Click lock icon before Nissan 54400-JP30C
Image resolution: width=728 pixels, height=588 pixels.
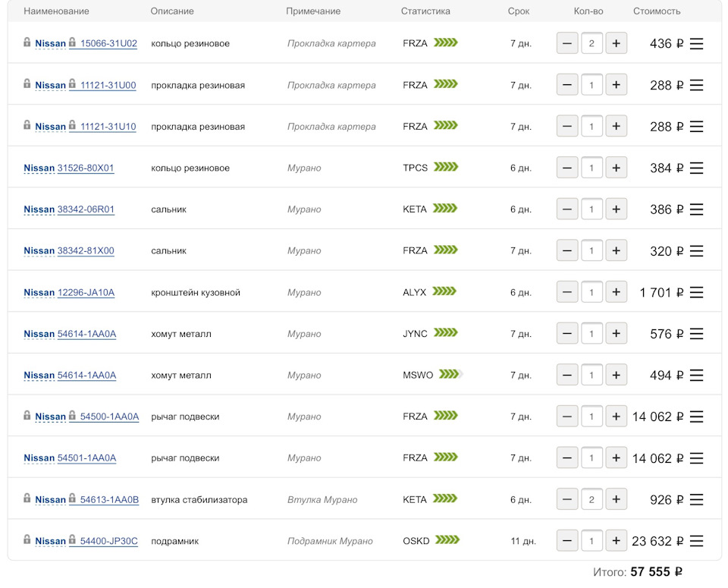tap(27, 540)
